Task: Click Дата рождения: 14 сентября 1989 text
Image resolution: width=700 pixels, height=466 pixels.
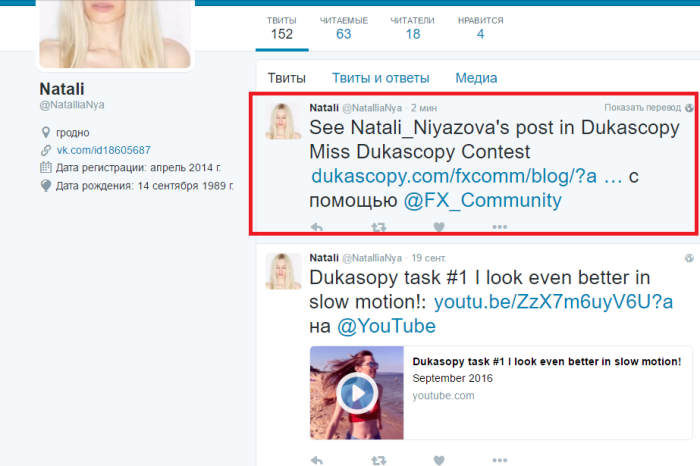Action: (145, 186)
